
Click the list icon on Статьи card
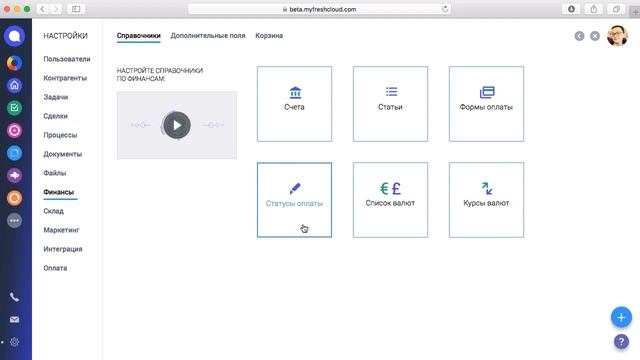(x=391, y=92)
